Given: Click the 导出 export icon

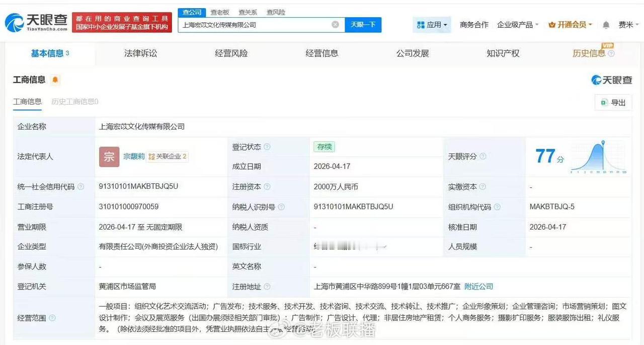Looking at the screenshot, I should [604, 102].
